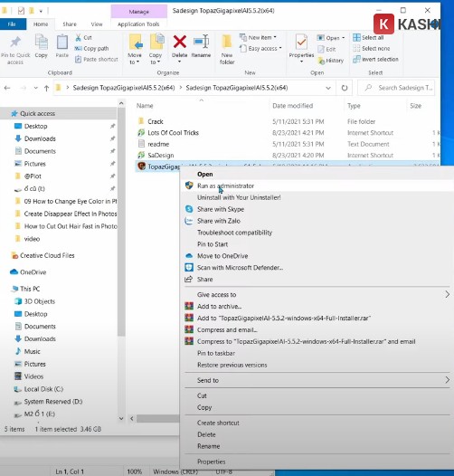Click the Search Sadesign input field
This screenshot has width=454, height=476.
396,88
